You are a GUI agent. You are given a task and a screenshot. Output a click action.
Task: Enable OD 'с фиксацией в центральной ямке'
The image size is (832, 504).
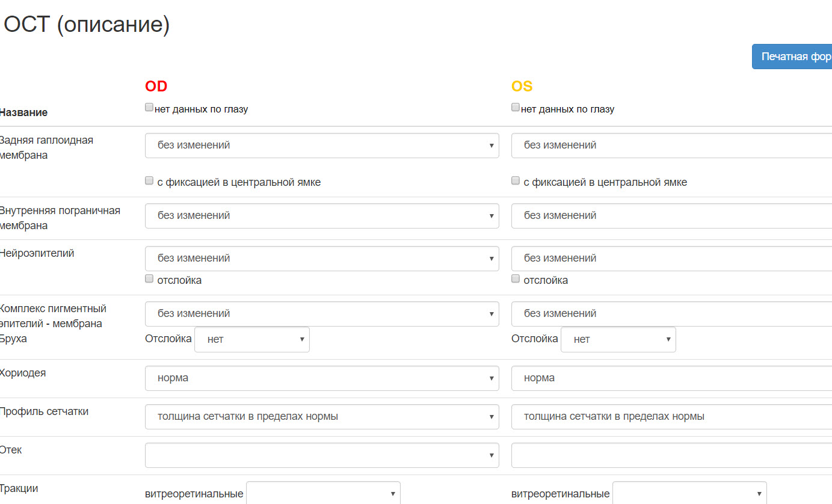click(149, 181)
